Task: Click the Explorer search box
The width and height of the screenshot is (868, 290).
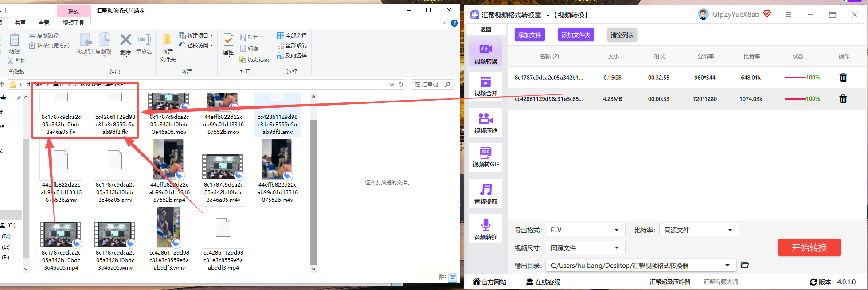Action: point(432,84)
